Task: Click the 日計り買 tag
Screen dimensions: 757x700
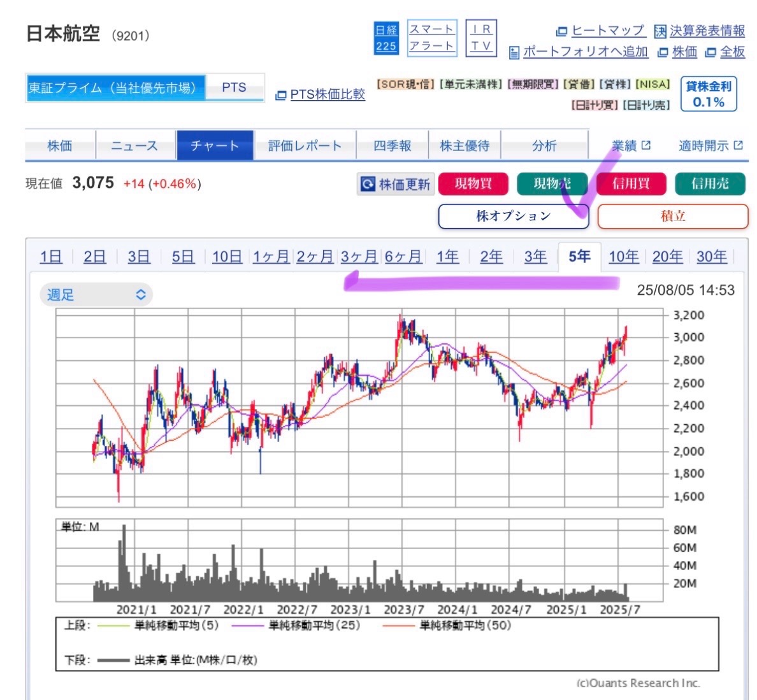Action: (595, 105)
